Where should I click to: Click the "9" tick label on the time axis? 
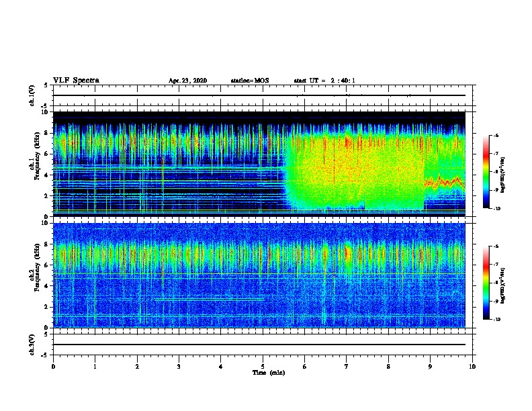(430, 367)
